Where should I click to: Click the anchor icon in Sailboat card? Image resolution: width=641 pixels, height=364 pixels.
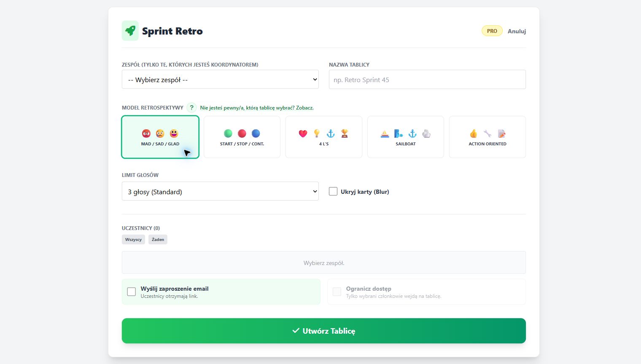(412, 134)
